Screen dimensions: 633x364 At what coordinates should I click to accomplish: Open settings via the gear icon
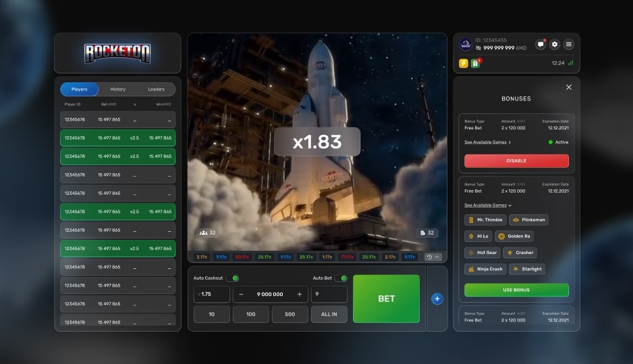click(x=555, y=44)
